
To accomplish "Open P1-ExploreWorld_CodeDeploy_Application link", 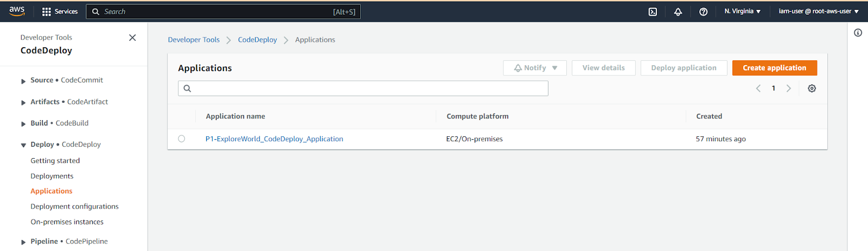I will 274,139.
